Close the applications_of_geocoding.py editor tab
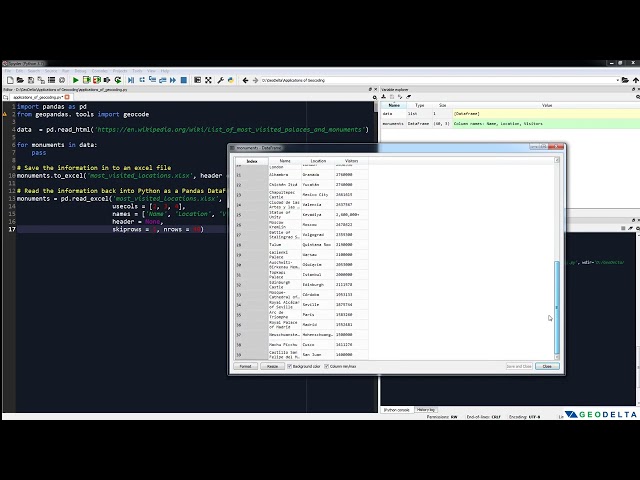 [67, 97]
